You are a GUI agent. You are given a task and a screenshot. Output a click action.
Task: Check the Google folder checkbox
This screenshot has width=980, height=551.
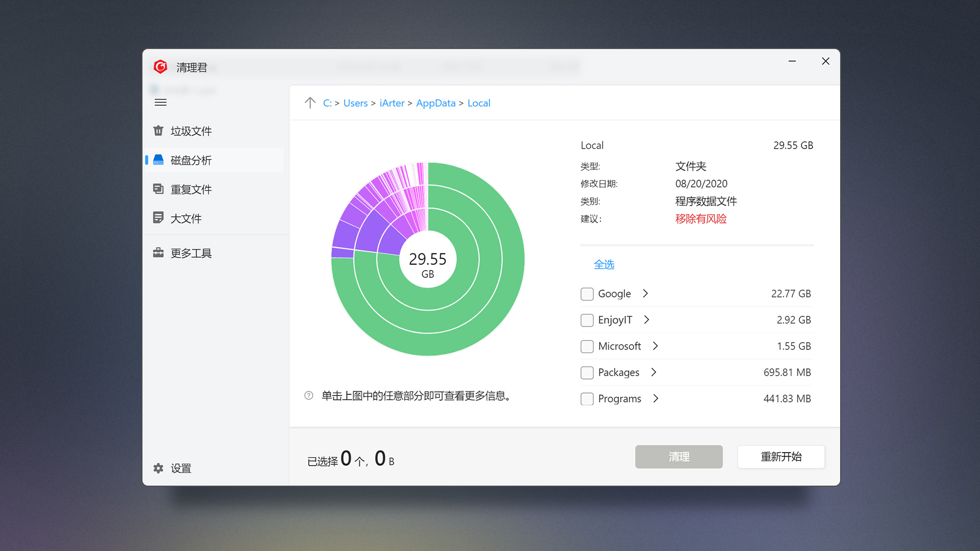pyautogui.click(x=586, y=293)
